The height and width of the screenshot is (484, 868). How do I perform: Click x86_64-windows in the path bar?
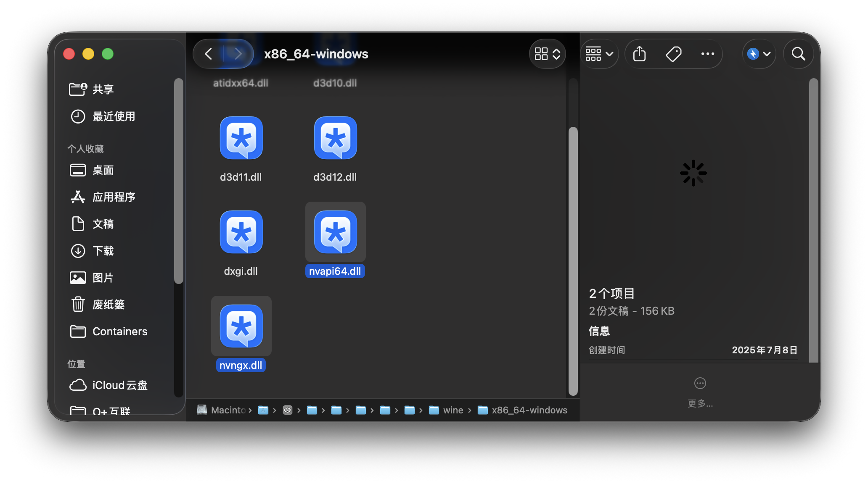522,410
